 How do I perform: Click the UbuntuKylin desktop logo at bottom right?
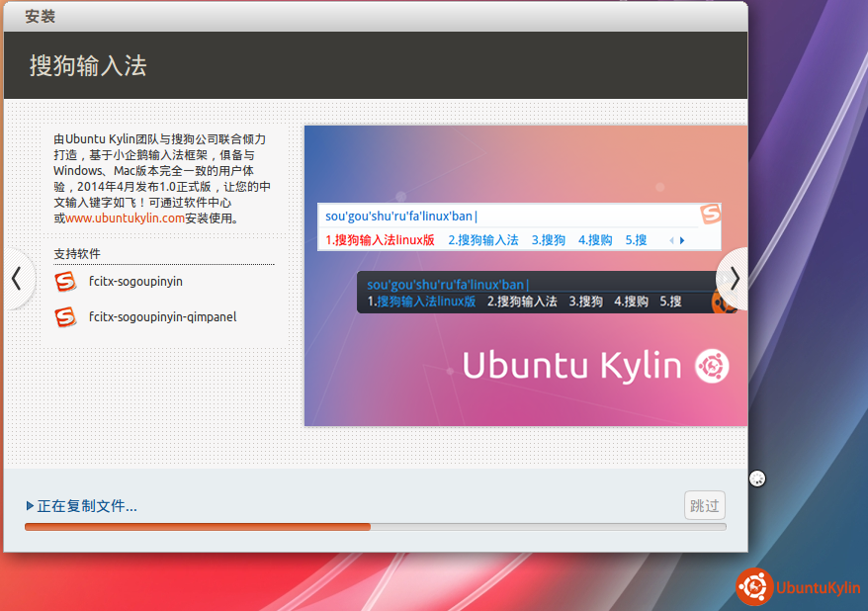coord(798,587)
